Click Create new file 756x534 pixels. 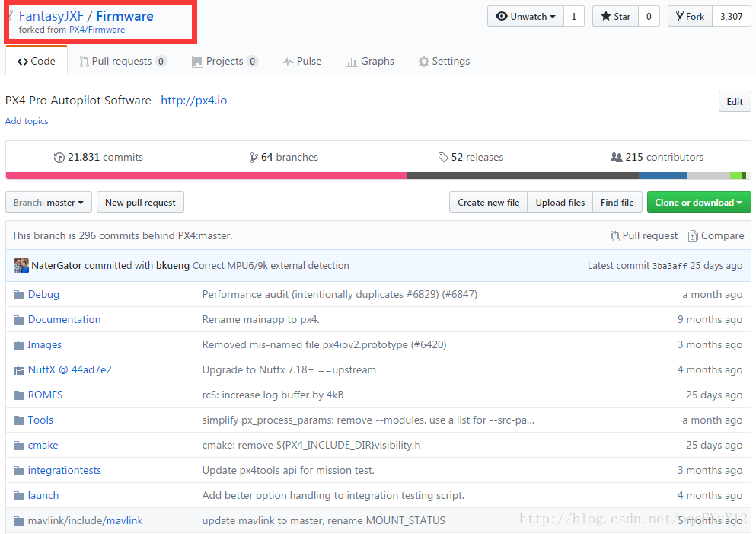coord(489,202)
